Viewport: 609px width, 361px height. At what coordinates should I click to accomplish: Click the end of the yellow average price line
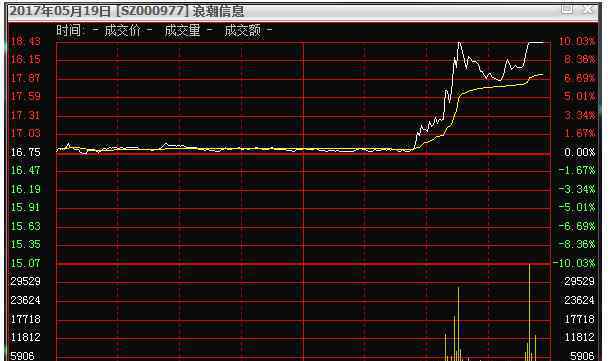(x=542, y=74)
